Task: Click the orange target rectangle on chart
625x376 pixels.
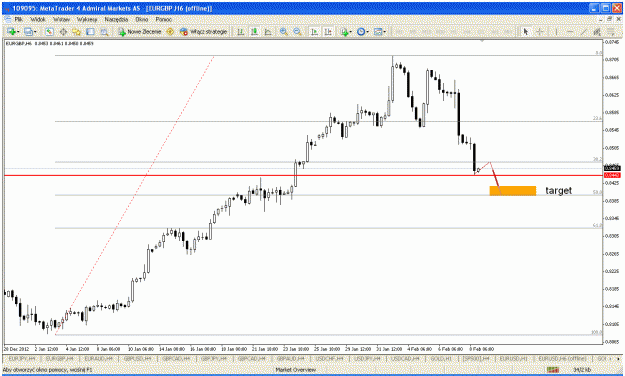Action: pyautogui.click(x=513, y=191)
